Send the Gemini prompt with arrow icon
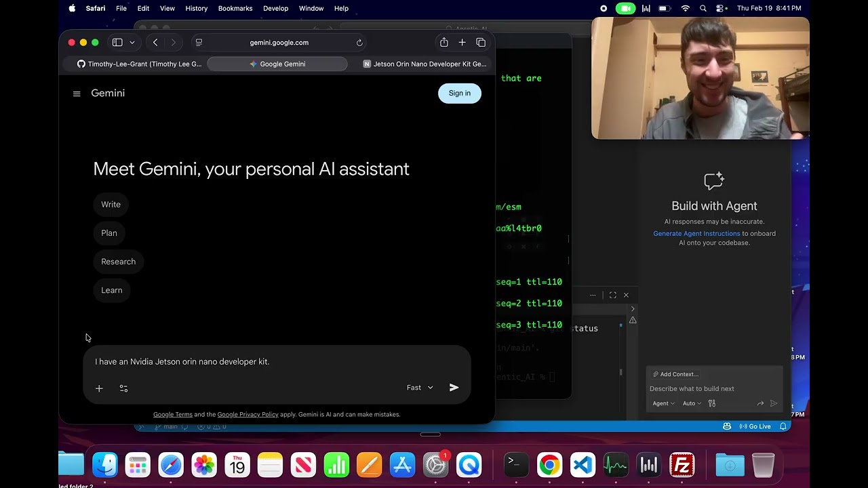The height and width of the screenshot is (488, 868). coord(454,388)
